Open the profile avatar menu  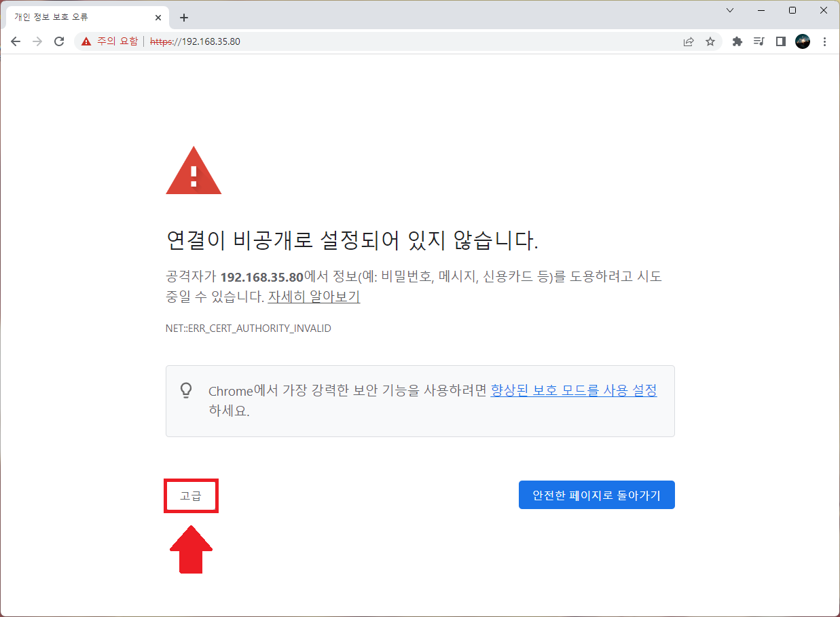pyautogui.click(x=803, y=41)
